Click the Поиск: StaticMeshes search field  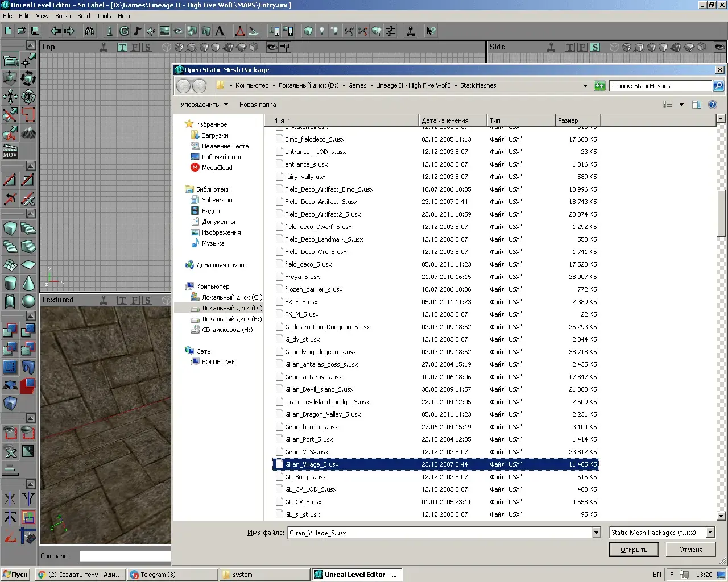click(x=660, y=86)
